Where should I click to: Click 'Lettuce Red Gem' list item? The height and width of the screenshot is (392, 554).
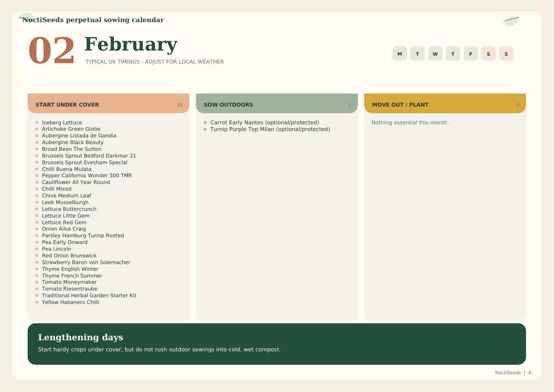[x=64, y=223]
